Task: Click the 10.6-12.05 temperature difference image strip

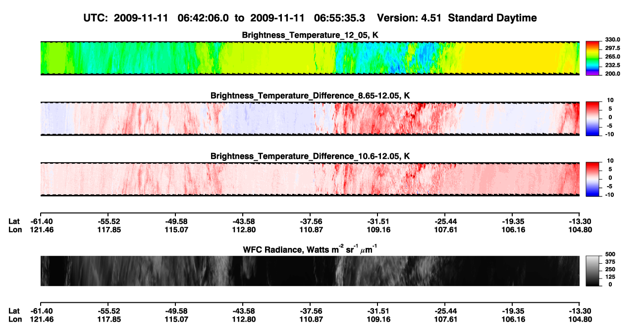Action: (310, 179)
